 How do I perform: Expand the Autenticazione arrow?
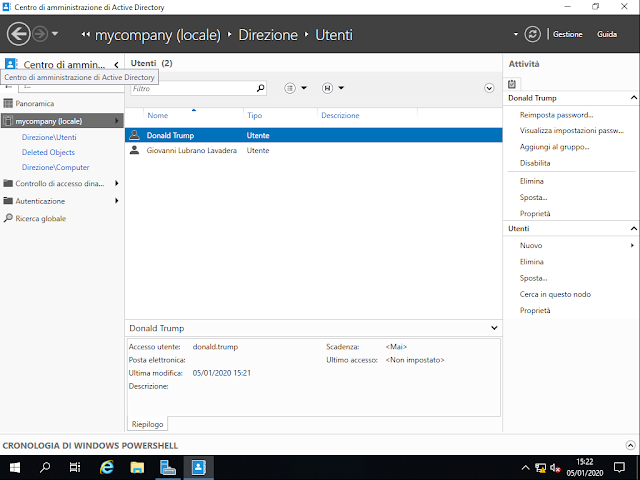[x=117, y=201]
